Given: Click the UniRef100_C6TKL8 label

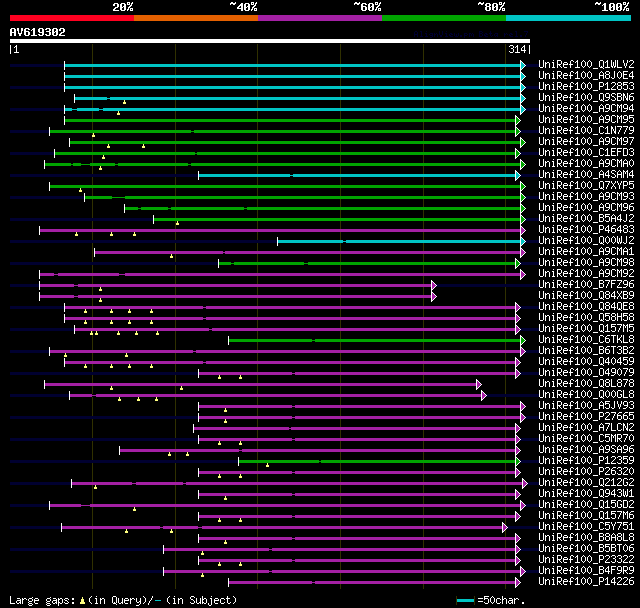Looking at the screenshot, I should 586,340.
